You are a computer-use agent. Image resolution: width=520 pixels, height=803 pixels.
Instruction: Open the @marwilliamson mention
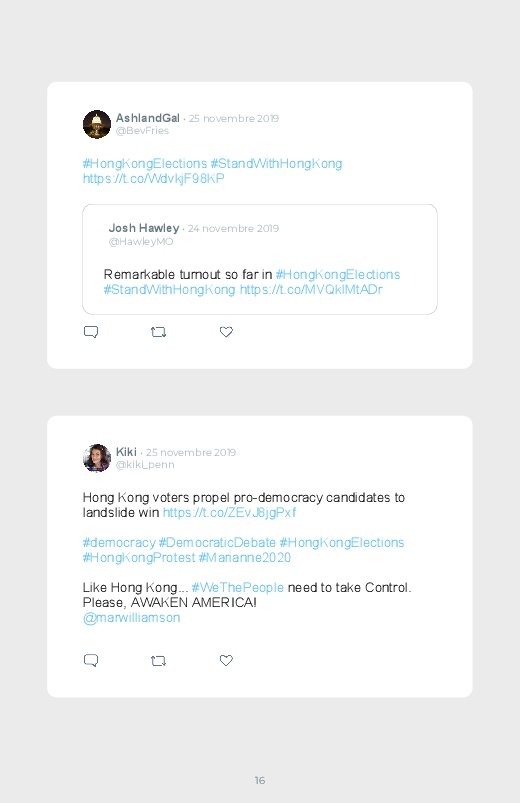(x=132, y=618)
